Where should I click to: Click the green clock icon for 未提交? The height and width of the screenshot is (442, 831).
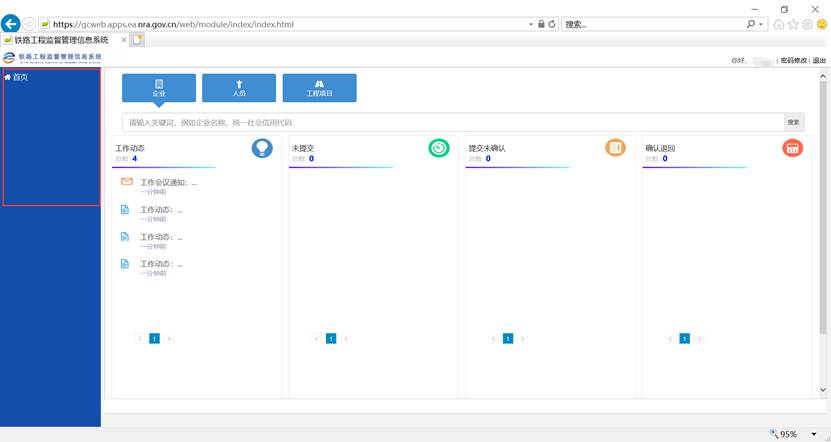click(x=439, y=148)
